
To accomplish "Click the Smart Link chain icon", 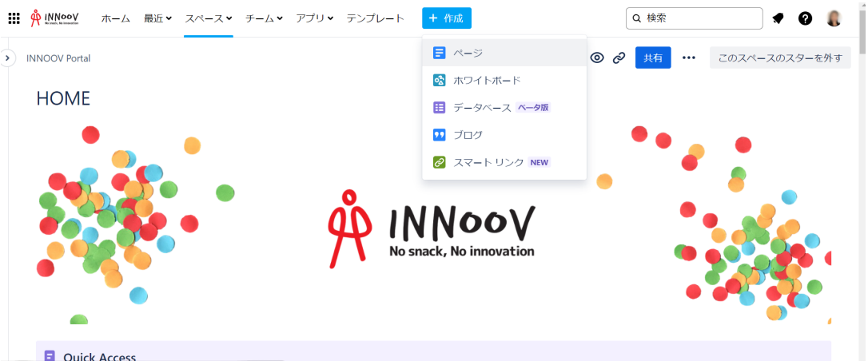I will pyautogui.click(x=440, y=163).
